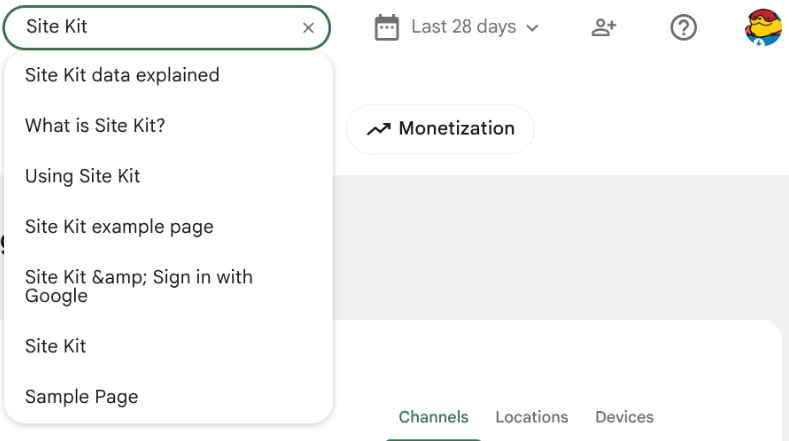Open the user account avatar

point(763,27)
